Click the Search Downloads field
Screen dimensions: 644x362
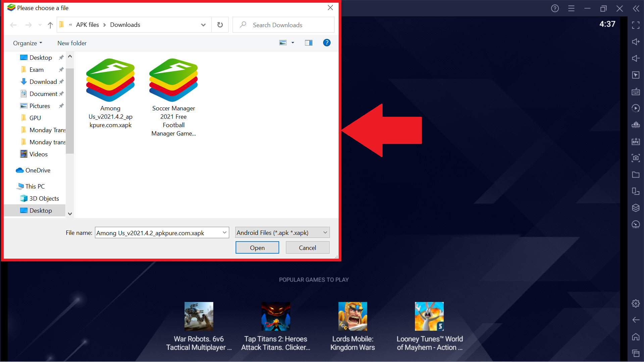284,25
